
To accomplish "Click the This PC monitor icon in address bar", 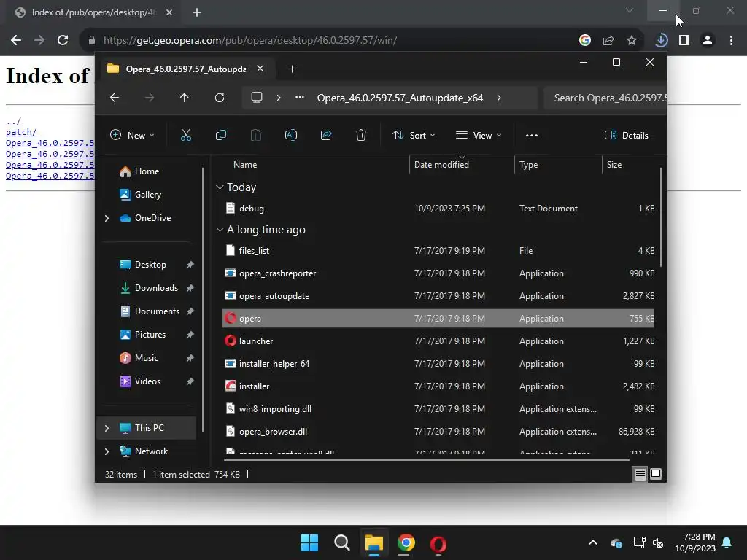I will point(257,98).
